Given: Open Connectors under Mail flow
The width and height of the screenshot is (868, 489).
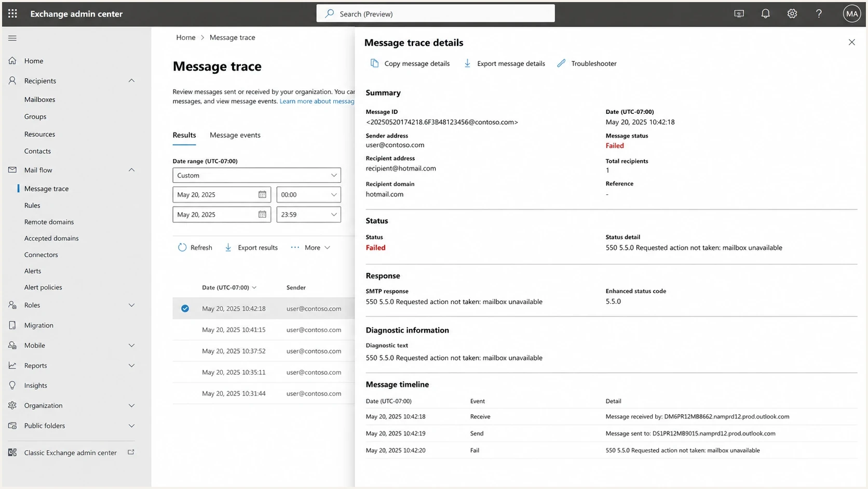Looking at the screenshot, I should point(41,255).
